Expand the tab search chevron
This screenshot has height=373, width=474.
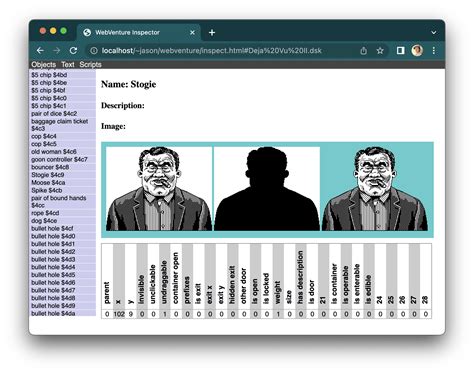[434, 33]
